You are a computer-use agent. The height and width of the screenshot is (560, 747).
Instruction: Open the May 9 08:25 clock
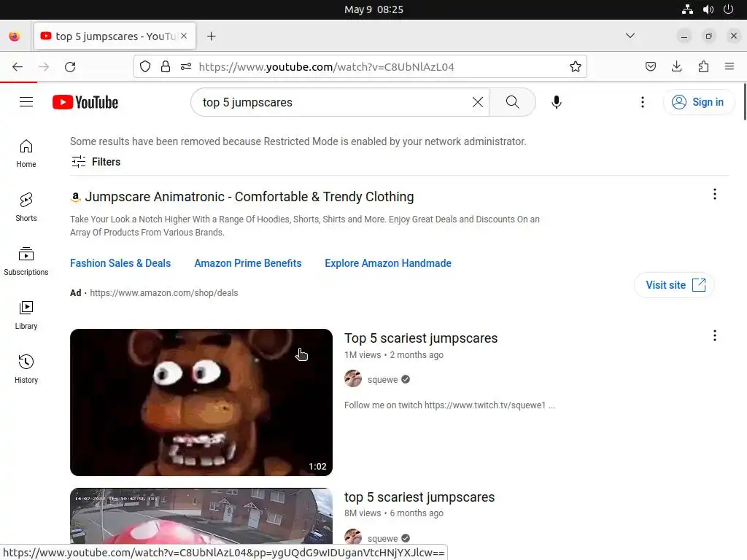pyautogui.click(x=373, y=9)
